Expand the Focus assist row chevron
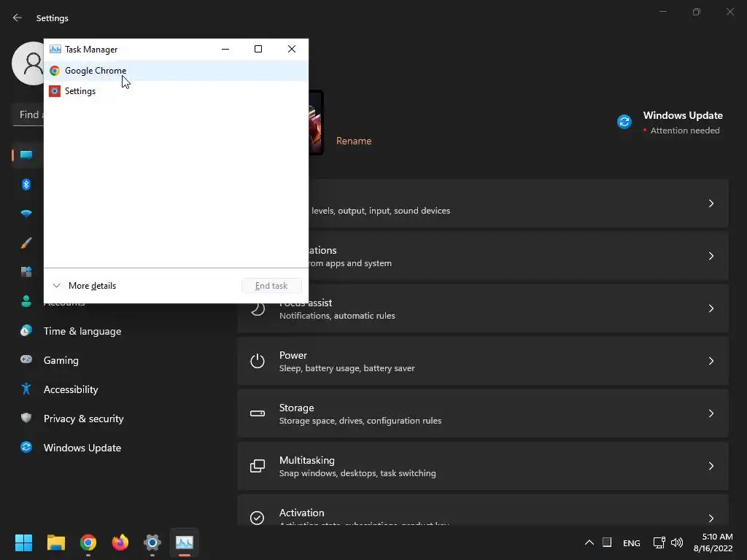 coord(711,308)
